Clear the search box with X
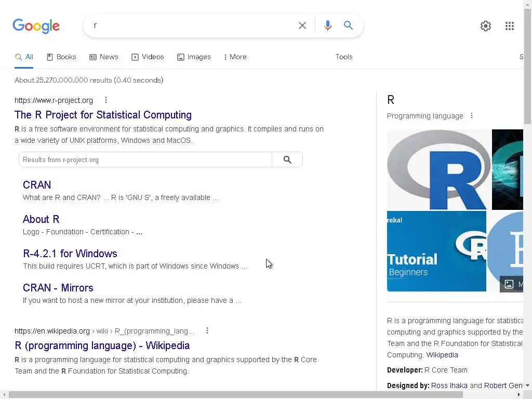This screenshot has height=399, width=532. click(302, 25)
